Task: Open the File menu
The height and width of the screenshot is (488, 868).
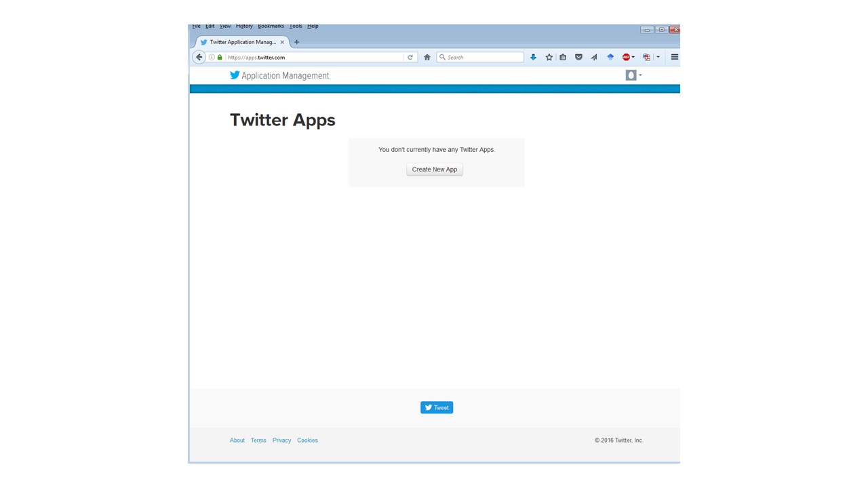Action: pos(196,26)
